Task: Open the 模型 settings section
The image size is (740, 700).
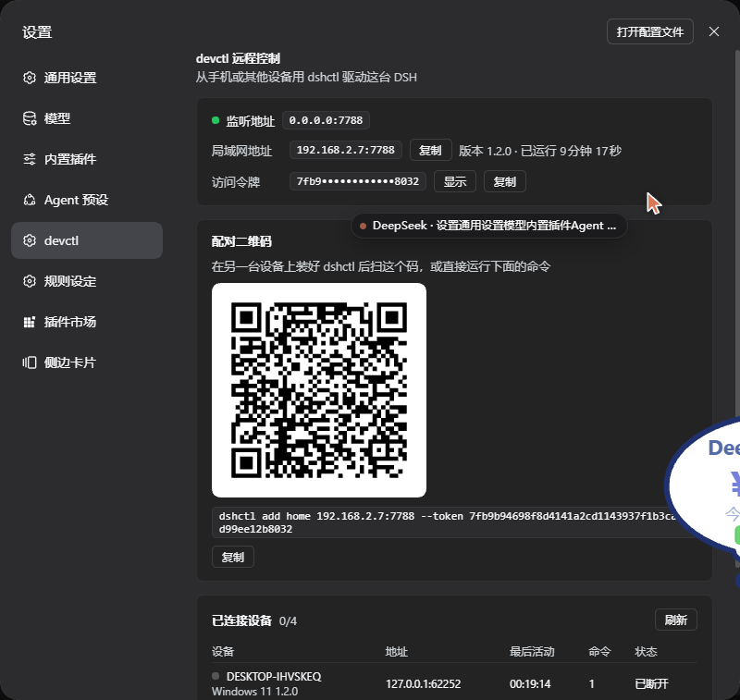Action: 87,118
